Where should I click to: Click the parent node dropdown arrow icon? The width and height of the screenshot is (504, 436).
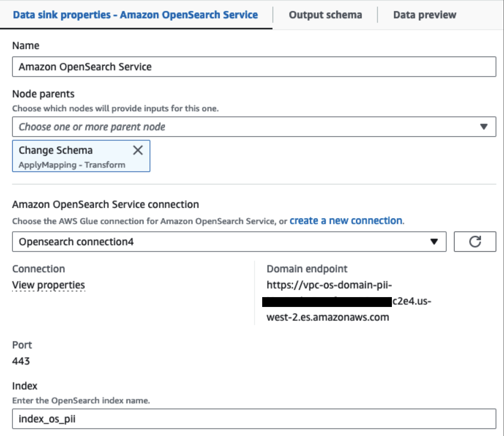click(x=484, y=127)
